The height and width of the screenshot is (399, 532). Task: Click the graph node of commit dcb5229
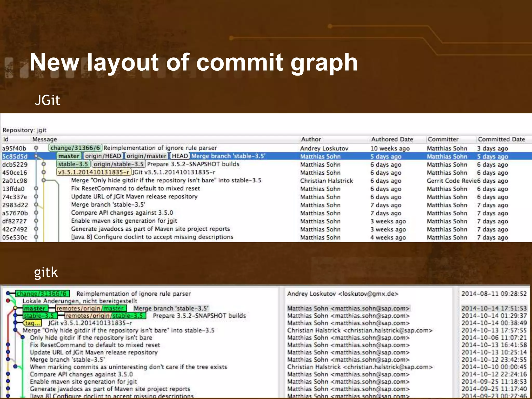click(44, 164)
